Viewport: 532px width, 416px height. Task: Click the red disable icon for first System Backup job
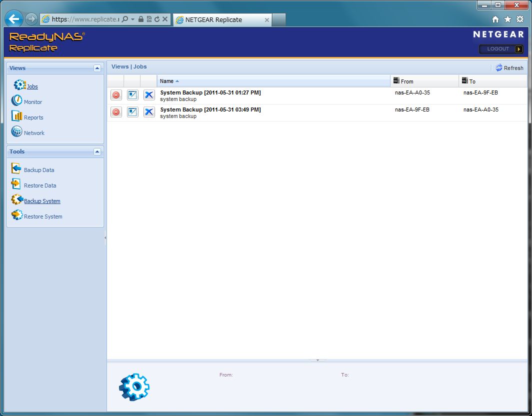coord(116,95)
